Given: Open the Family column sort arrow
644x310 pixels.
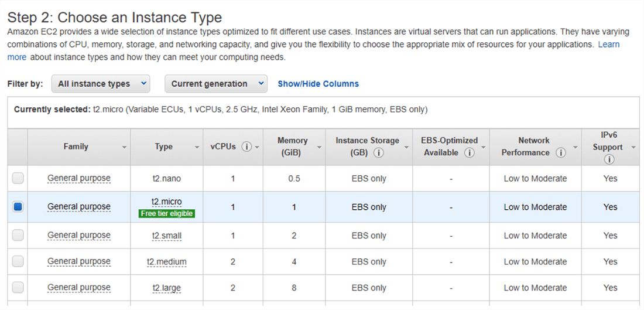Looking at the screenshot, I should tap(124, 147).
